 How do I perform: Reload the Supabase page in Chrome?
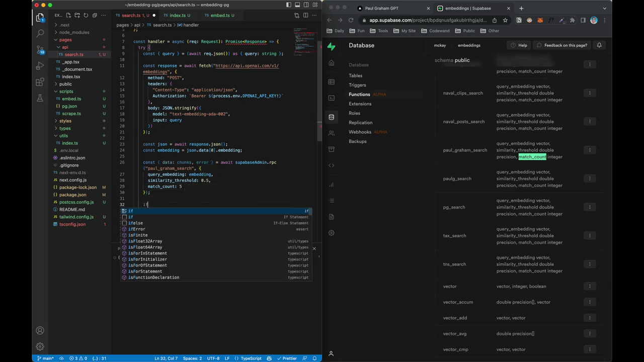pos(351,20)
